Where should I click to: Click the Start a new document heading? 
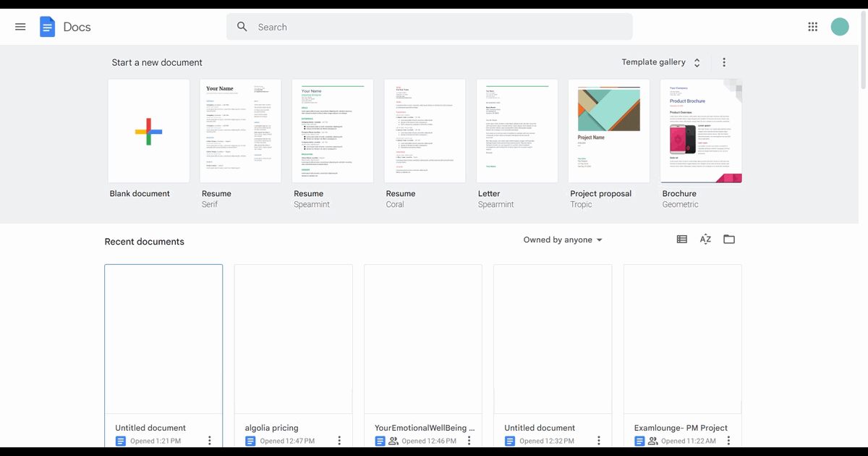tap(157, 62)
